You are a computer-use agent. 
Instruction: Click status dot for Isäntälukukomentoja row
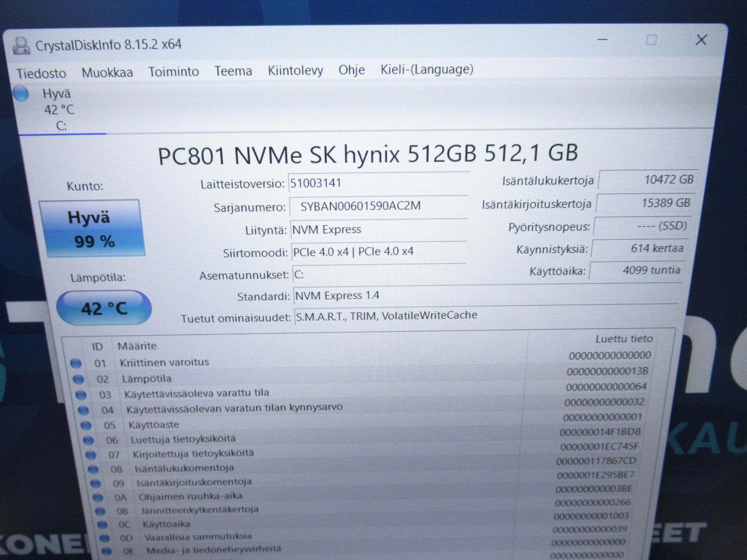93,469
